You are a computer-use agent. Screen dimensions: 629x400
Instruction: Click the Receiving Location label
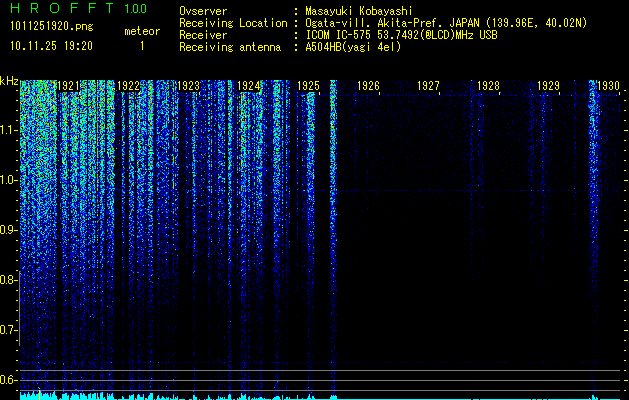(233, 23)
